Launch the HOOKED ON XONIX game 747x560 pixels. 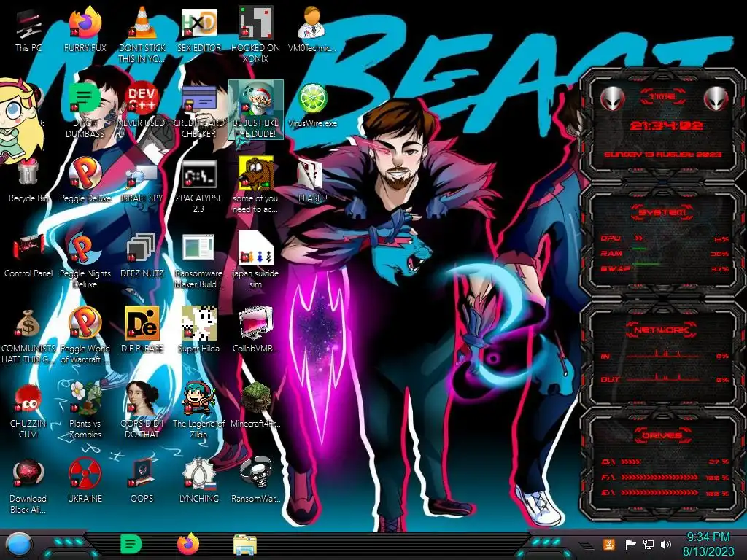[255, 34]
